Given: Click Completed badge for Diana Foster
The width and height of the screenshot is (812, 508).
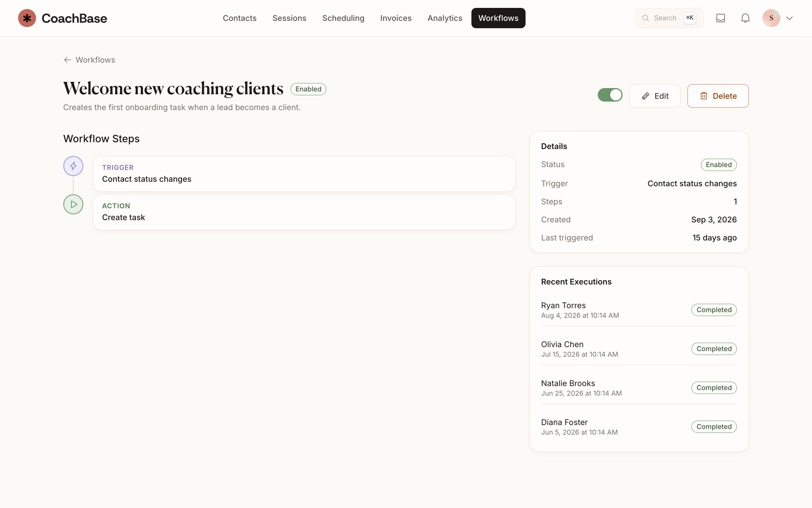Looking at the screenshot, I should pyautogui.click(x=714, y=427).
